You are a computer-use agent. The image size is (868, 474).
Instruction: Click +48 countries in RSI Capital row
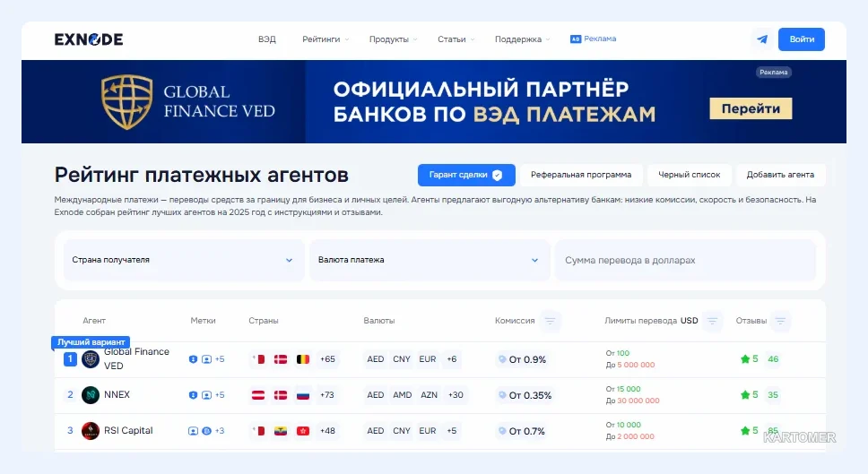(327, 431)
